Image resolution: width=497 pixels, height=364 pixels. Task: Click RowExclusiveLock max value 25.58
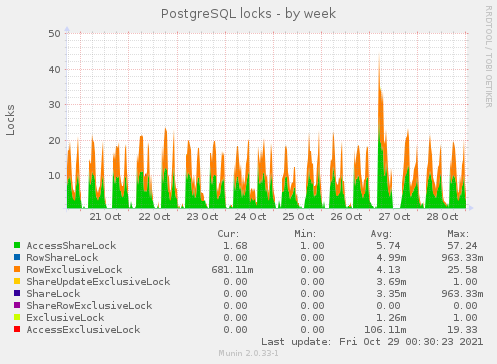(x=462, y=270)
